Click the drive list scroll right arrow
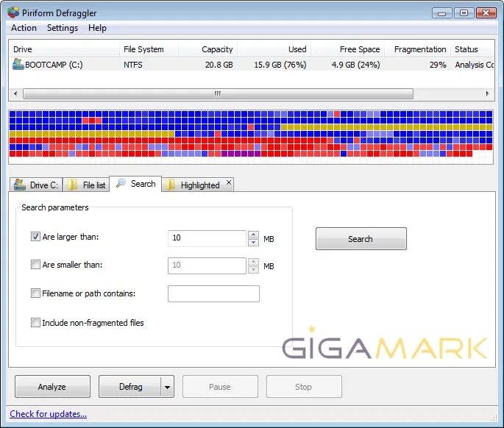The height and width of the screenshot is (428, 504). (x=487, y=94)
